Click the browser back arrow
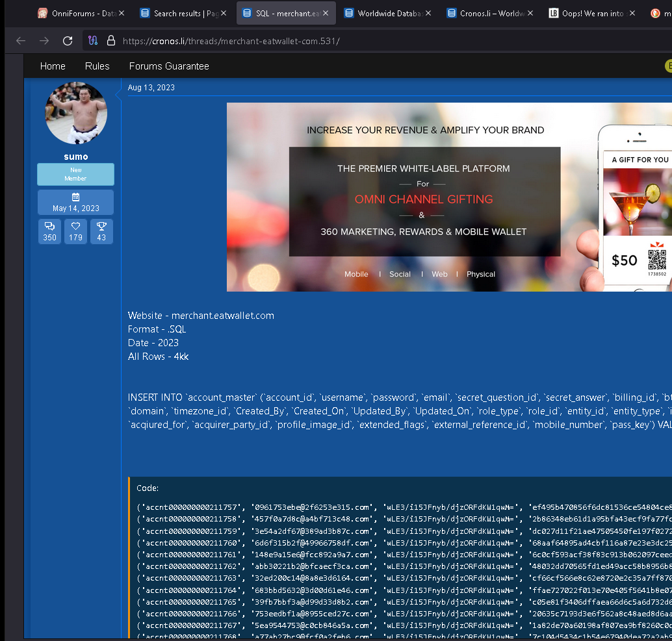672x641 pixels. [21, 41]
